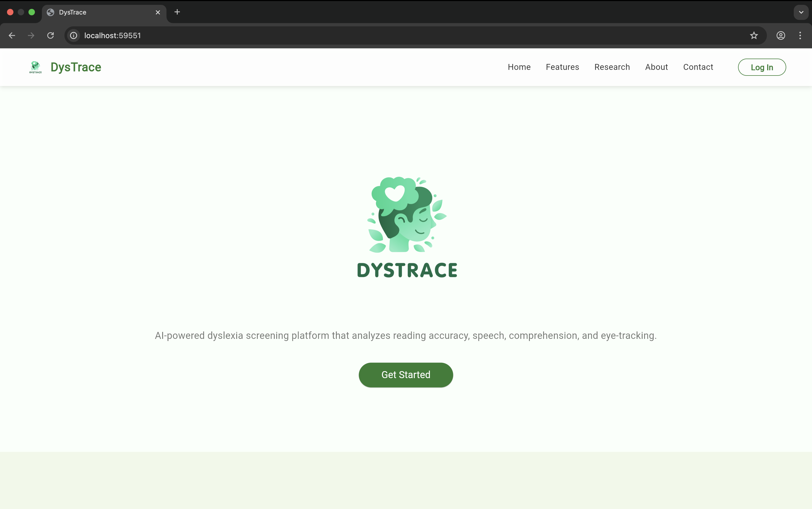Screen dimensions: 812x509
Task: Expand the tab search dropdown arrow
Action: coord(801,12)
